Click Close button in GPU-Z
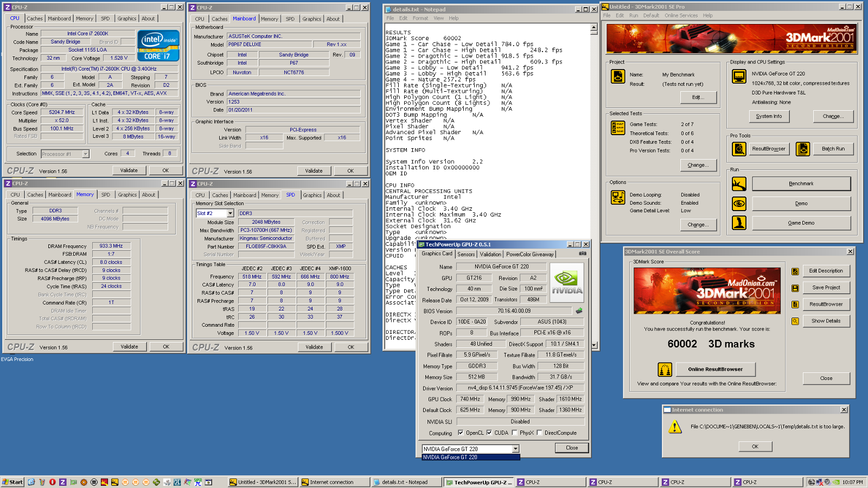This screenshot has width=868, height=488. [572, 448]
